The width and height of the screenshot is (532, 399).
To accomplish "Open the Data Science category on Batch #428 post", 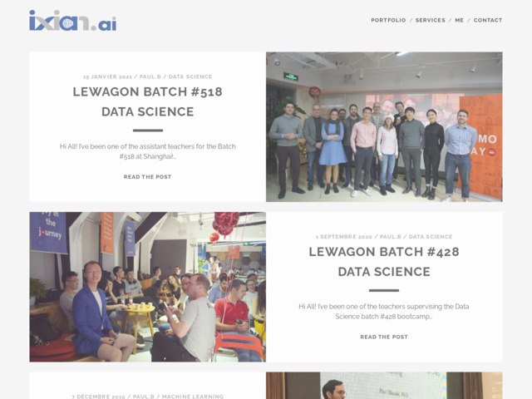I will coord(431,237).
